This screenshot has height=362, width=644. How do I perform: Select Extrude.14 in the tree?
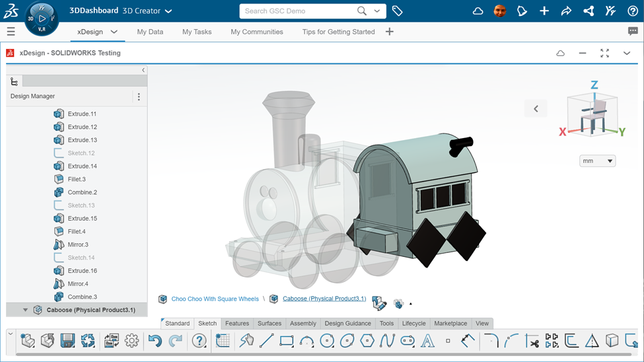82,166
